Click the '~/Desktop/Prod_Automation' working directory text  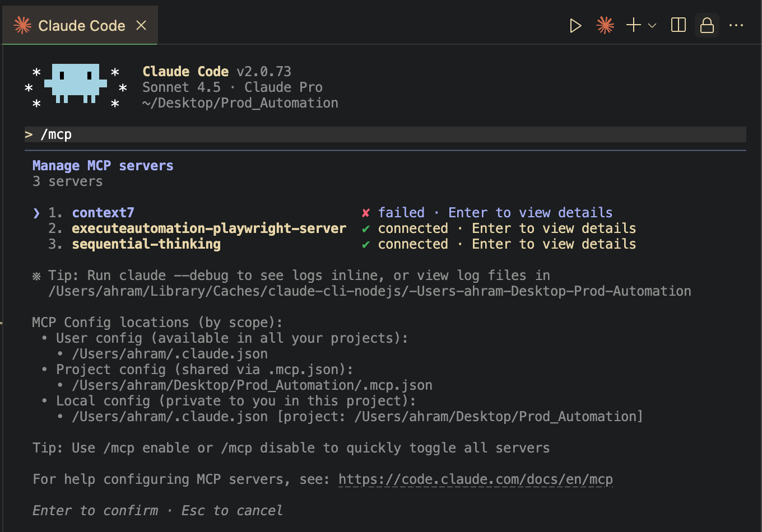[240, 103]
